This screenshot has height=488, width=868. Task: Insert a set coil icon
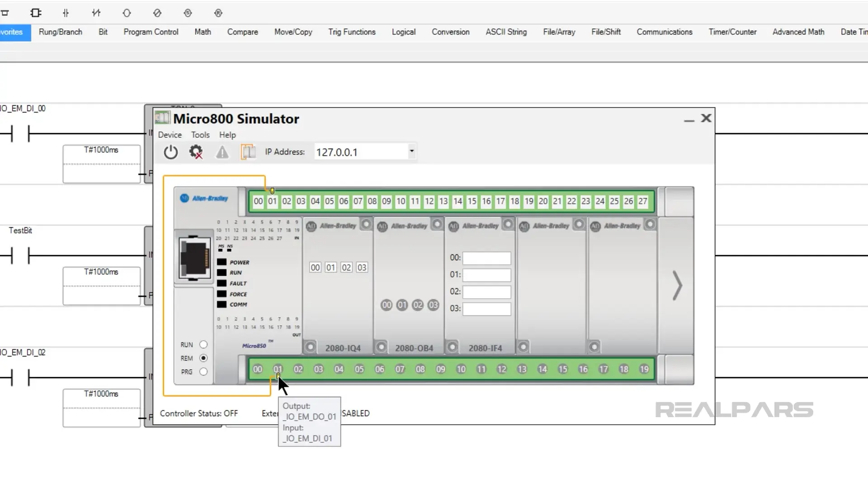click(x=188, y=13)
